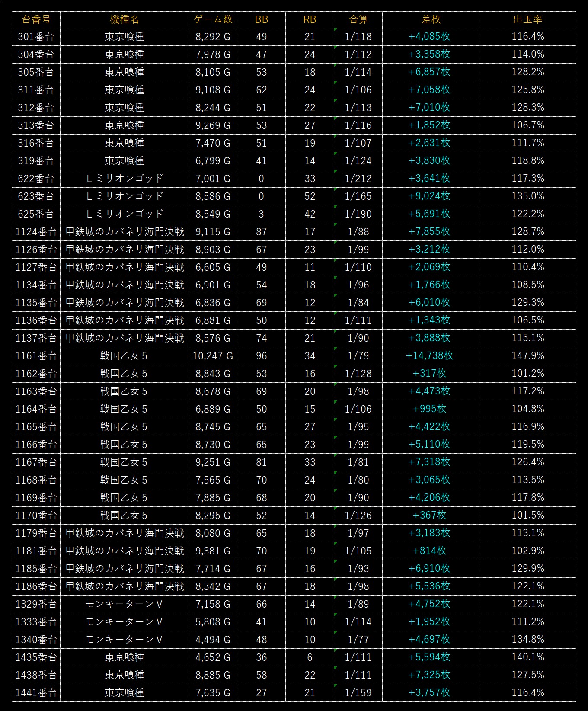Select the 1186番台 machine number cell
This screenshot has width=588, height=711.
coord(36,586)
